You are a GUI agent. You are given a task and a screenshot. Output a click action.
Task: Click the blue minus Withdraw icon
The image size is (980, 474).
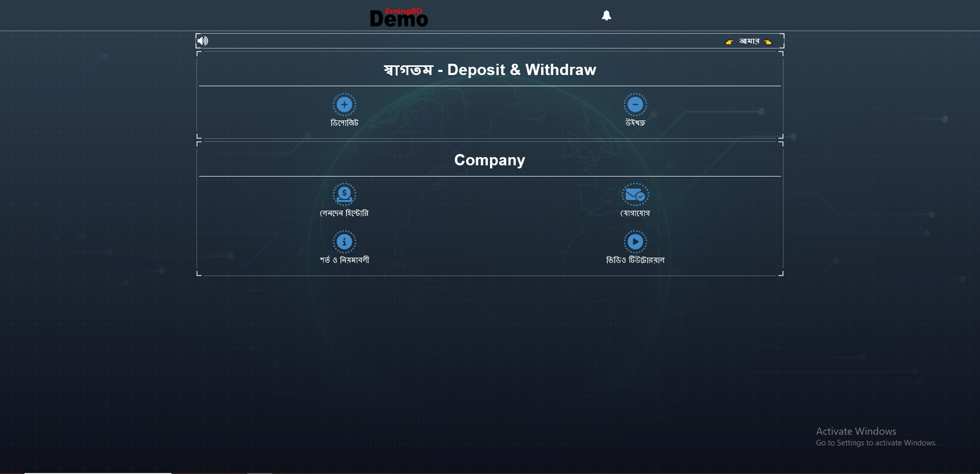[x=635, y=105]
